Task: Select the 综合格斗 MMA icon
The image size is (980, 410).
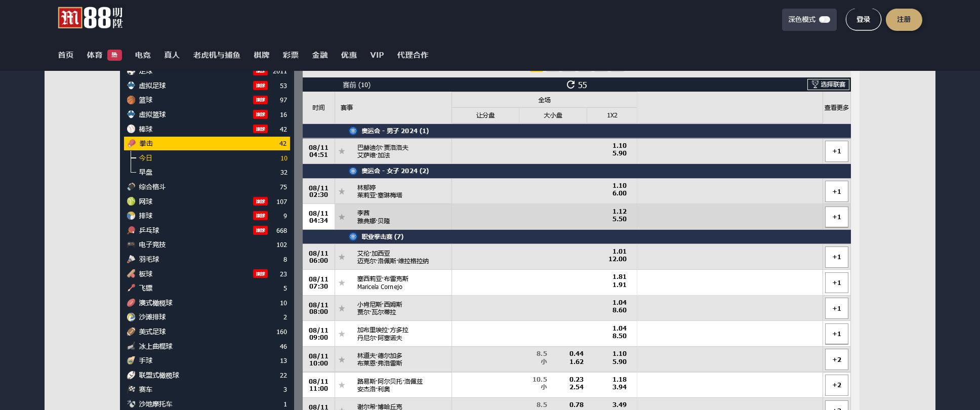Action: [x=131, y=187]
